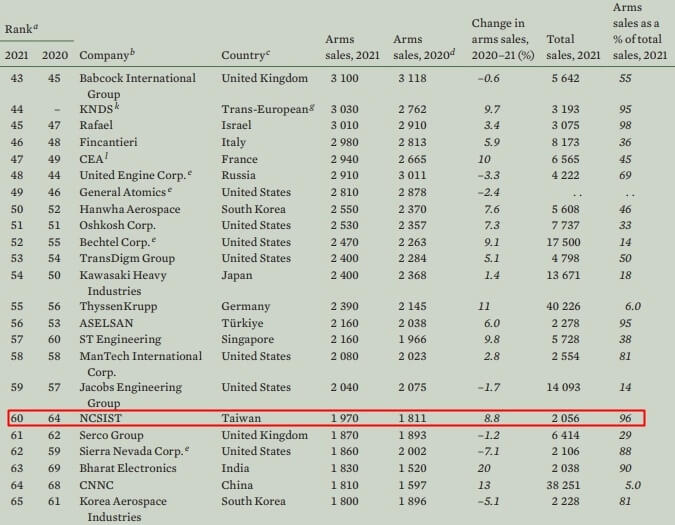Viewport: 675px width, 525px height.
Task: Click the Taiwan country cell
Action: coord(241,418)
